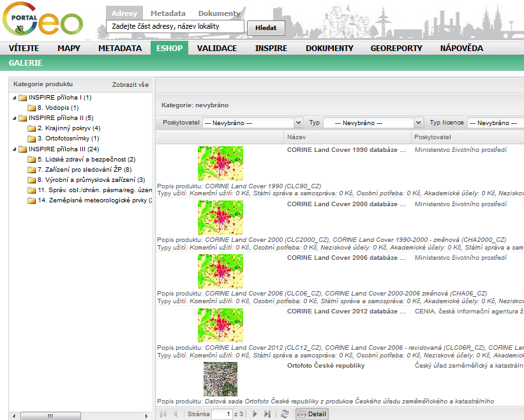Select the GALERIE submenu item
The width and height of the screenshot is (524, 420).
point(26,63)
